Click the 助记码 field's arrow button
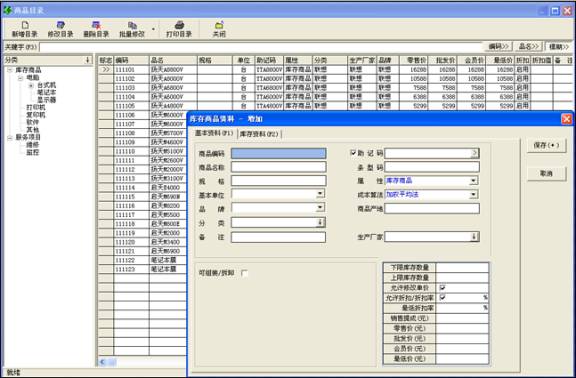Image resolution: width=576 pixels, height=378 pixels. point(475,153)
